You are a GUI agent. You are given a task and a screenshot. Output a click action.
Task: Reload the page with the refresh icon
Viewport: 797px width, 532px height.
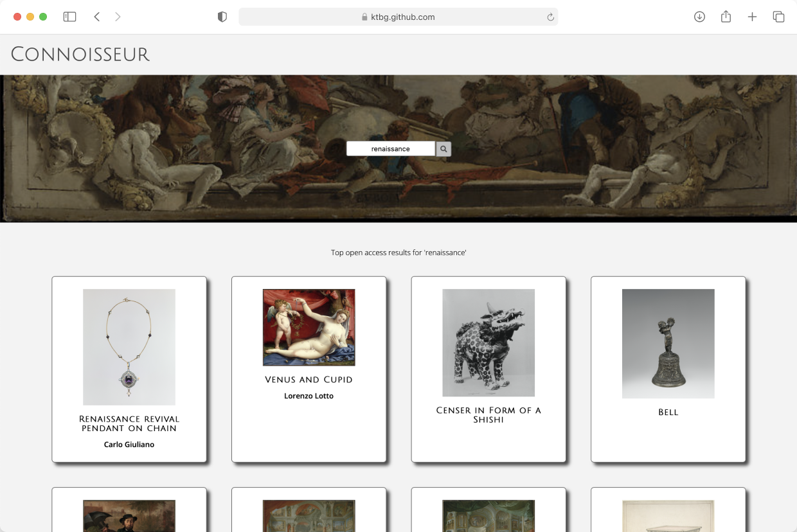coord(550,17)
